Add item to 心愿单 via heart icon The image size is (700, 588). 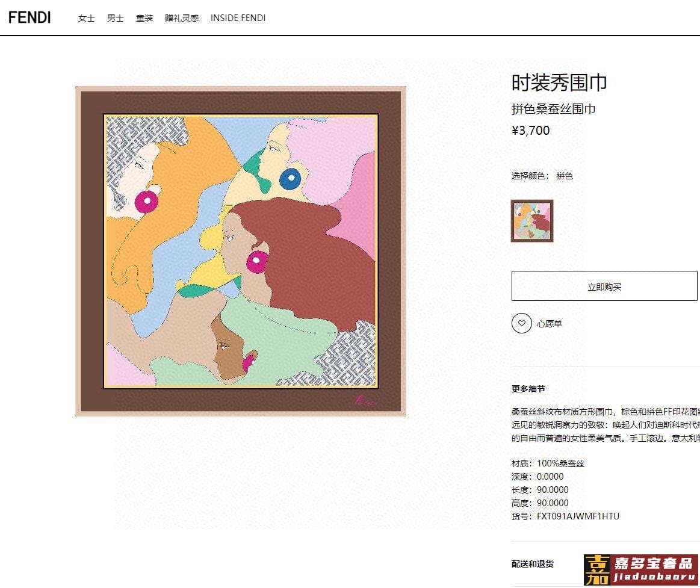tap(521, 323)
